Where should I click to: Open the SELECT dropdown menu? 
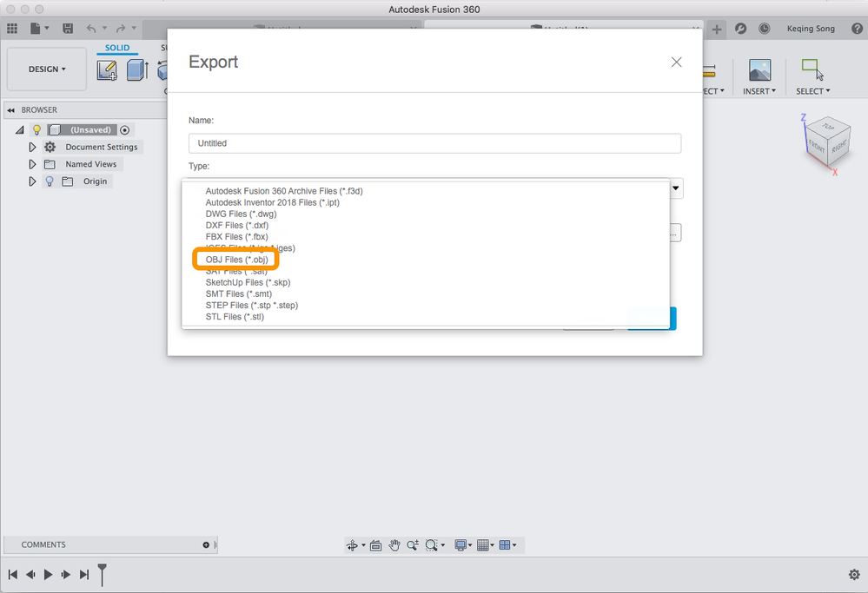click(x=812, y=91)
